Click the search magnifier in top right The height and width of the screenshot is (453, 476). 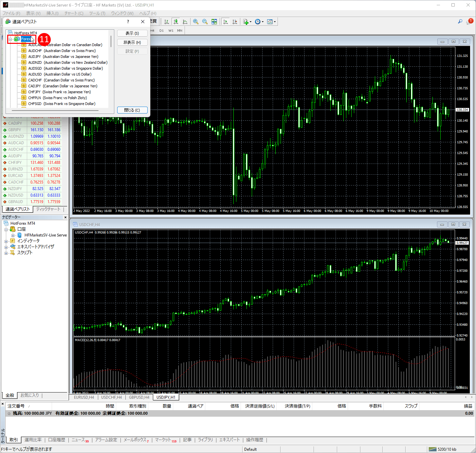(x=460, y=22)
